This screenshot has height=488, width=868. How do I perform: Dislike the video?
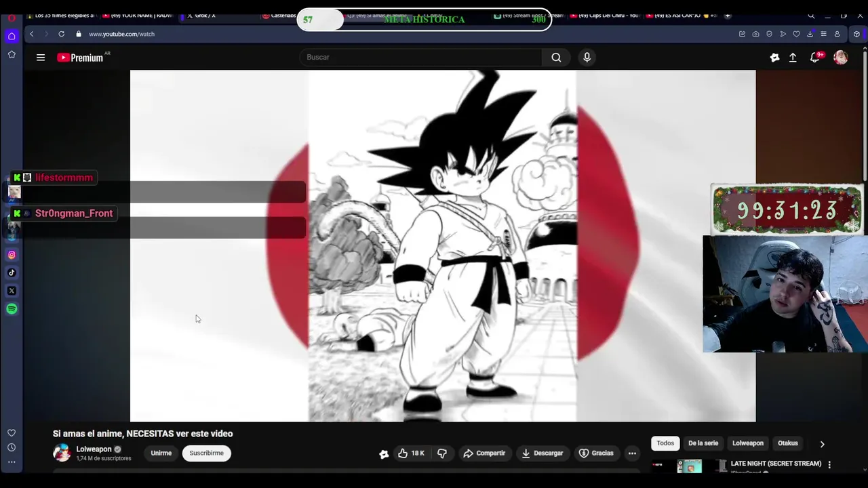(442, 453)
